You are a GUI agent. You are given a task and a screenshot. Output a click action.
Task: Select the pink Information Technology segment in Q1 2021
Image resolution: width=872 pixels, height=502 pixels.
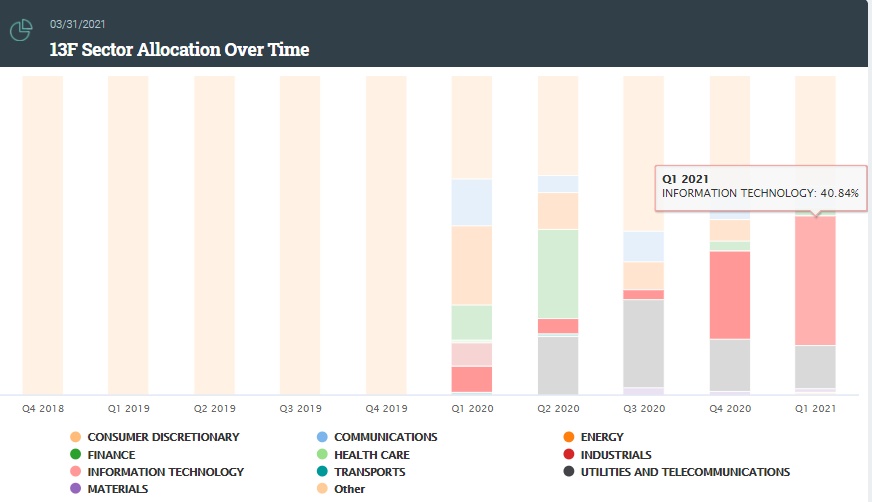tap(815, 281)
